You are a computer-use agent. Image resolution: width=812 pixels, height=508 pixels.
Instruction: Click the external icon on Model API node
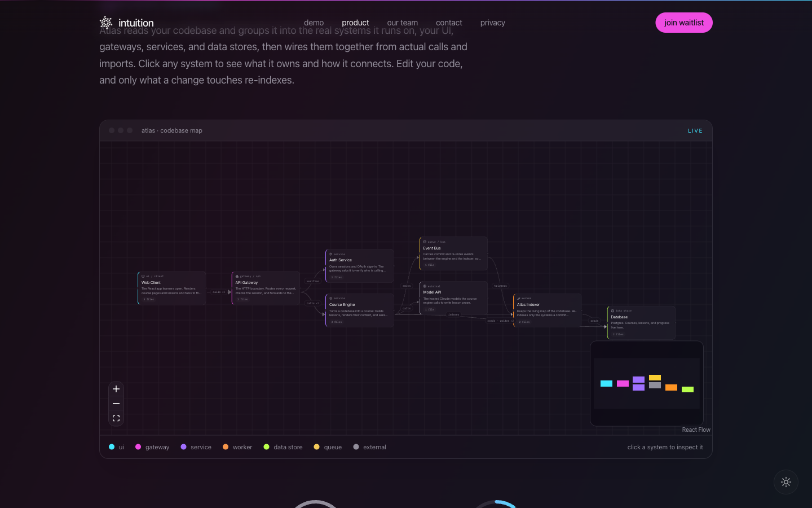click(x=425, y=286)
